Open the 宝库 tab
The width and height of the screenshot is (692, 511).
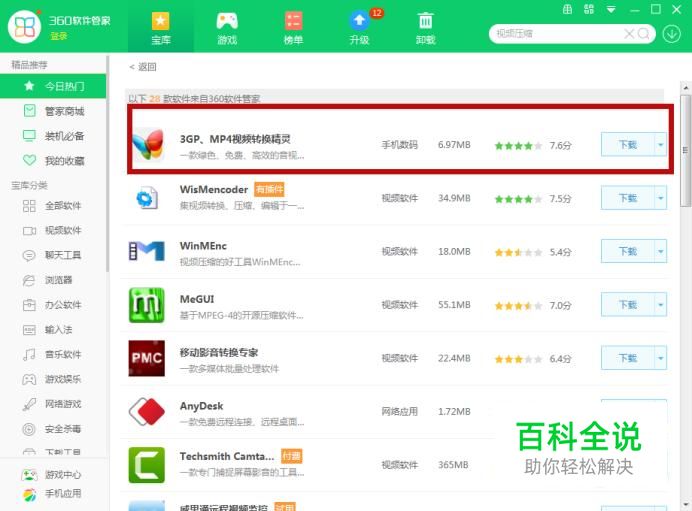click(161, 27)
